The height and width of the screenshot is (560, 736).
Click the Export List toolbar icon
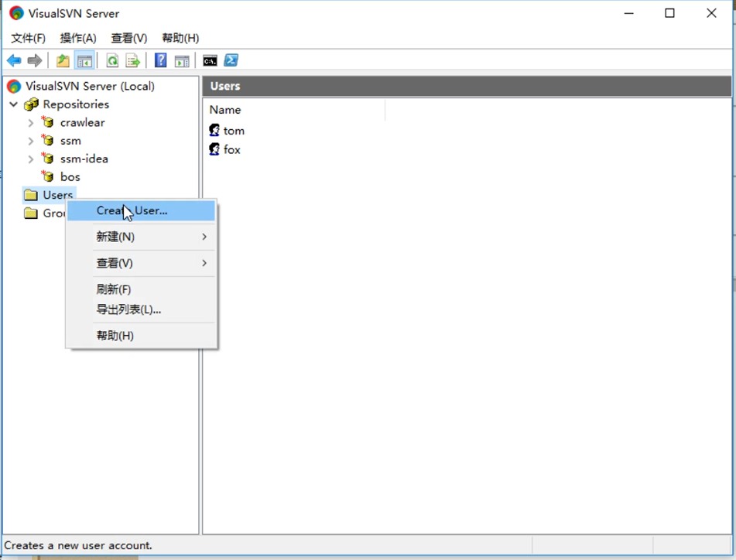pyautogui.click(x=133, y=60)
